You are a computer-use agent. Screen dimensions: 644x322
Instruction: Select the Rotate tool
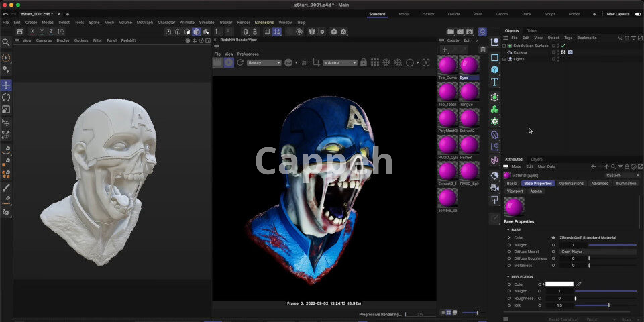coord(6,98)
